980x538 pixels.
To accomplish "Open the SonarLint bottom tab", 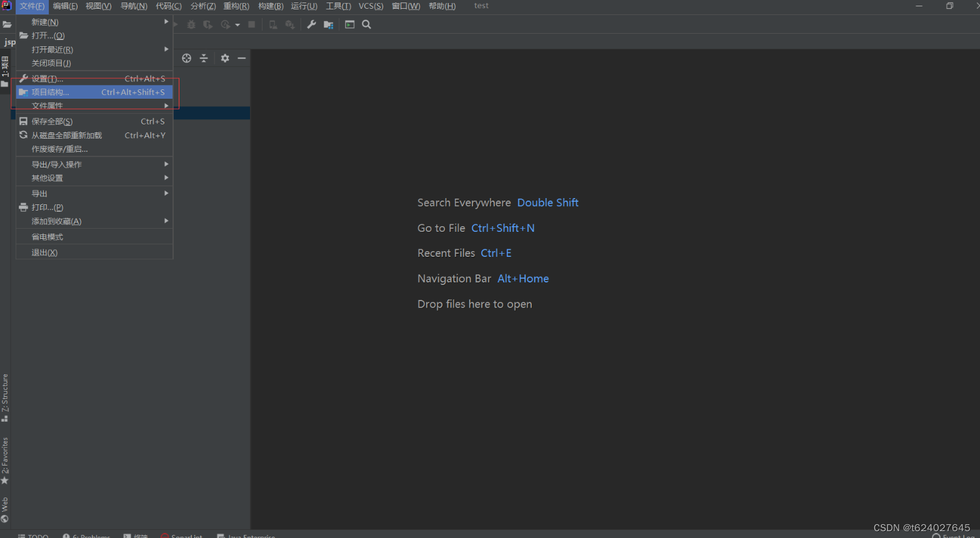I will pyautogui.click(x=182, y=536).
